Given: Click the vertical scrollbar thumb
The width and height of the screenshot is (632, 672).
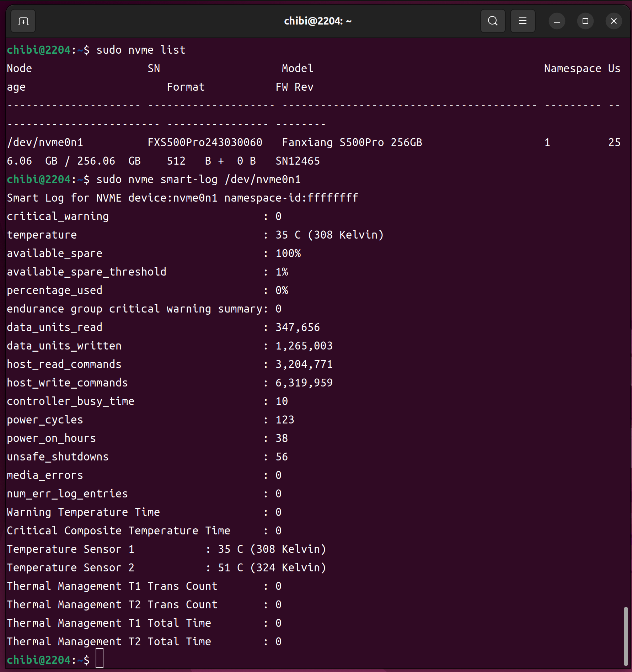Looking at the screenshot, I should coord(625,636).
